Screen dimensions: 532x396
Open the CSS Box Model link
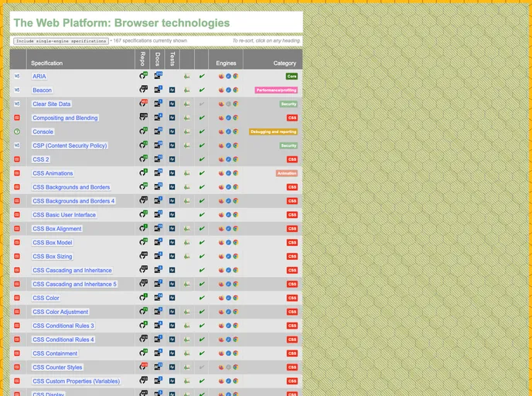tap(53, 243)
